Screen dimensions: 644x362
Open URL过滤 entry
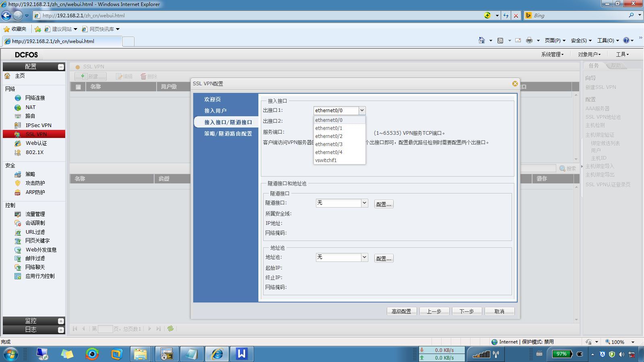(35, 232)
